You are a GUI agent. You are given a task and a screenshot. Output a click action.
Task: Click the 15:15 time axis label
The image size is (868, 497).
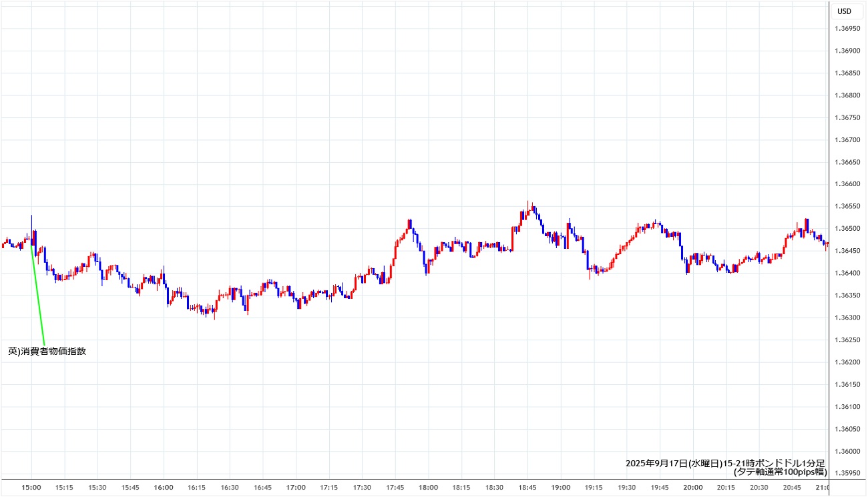[64, 488]
